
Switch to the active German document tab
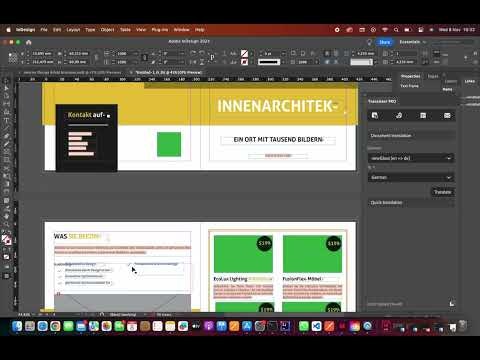pos(168,72)
